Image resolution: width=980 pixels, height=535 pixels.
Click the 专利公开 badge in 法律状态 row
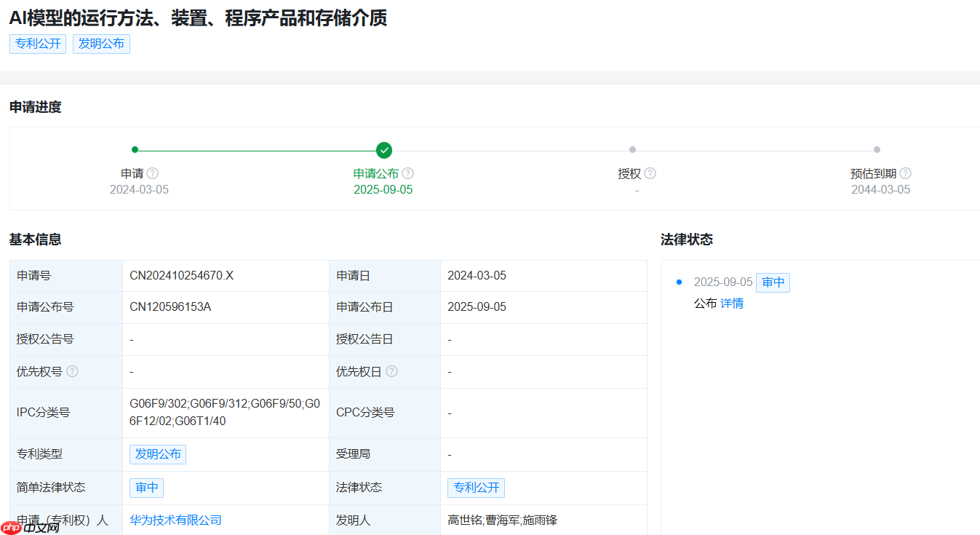click(x=476, y=488)
